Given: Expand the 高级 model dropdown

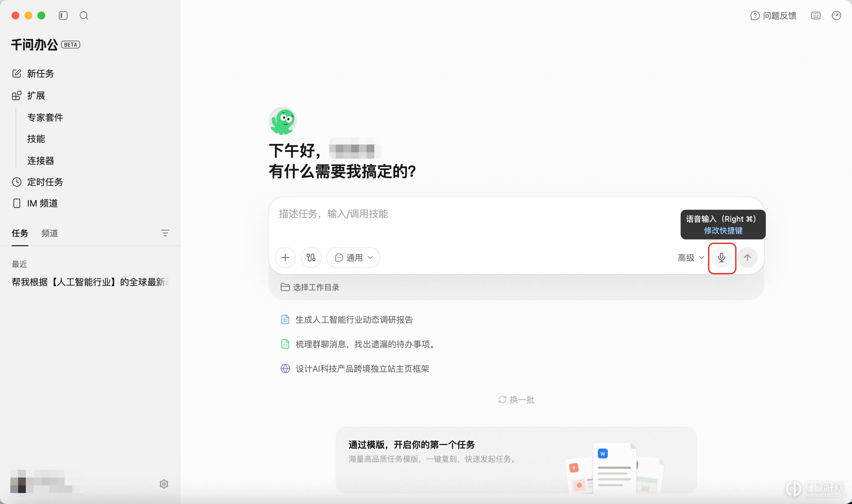Looking at the screenshot, I should [691, 258].
